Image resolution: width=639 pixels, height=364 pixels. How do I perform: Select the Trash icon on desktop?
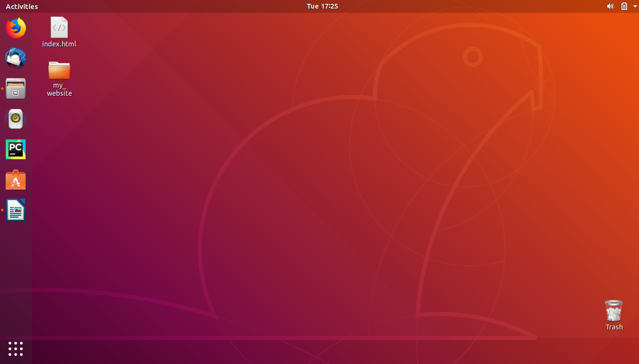(614, 311)
